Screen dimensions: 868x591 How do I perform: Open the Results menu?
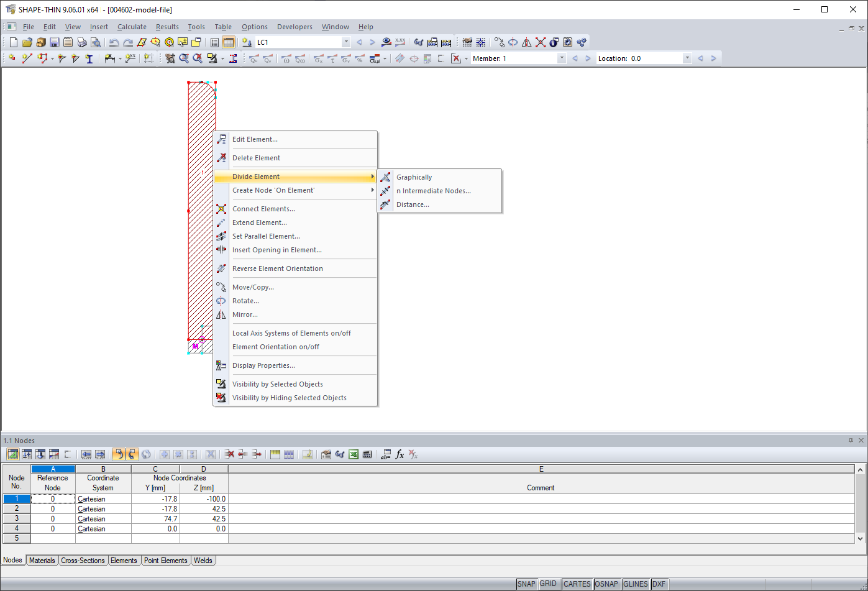click(167, 27)
